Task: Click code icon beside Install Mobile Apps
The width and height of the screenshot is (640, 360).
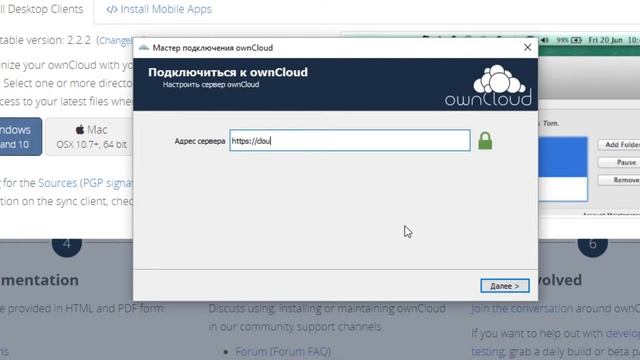Action: coord(111,9)
